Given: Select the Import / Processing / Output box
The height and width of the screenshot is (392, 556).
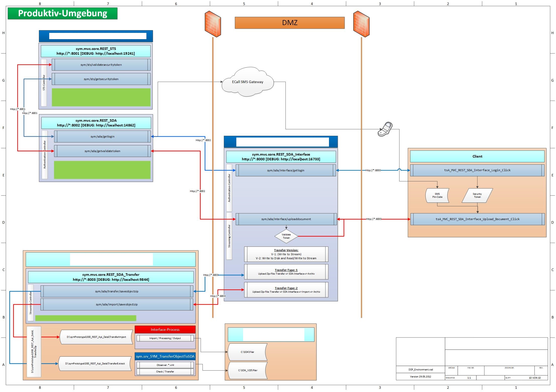Looking at the screenshot, I should [165, 338].
